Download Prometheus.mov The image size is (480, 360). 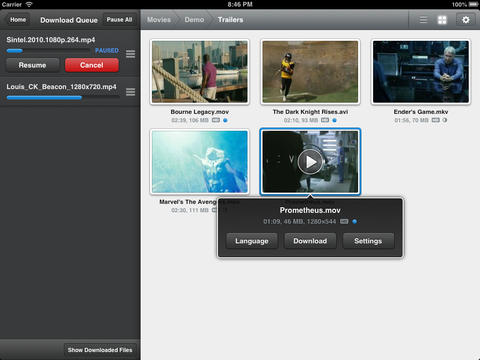tap(310, 241)
